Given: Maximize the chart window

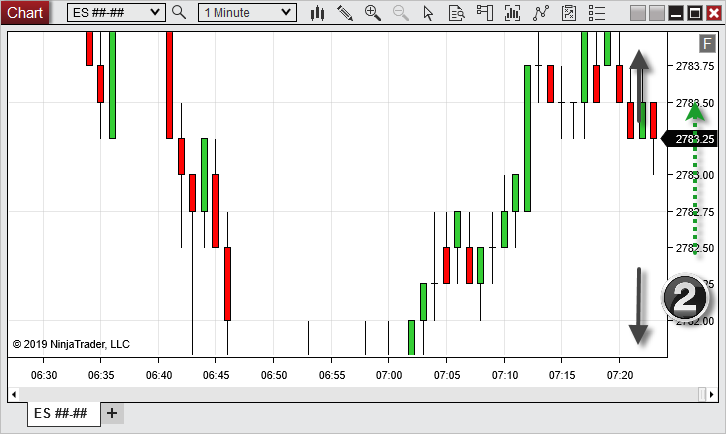Looking at the screenshot, I should [695, 13].
